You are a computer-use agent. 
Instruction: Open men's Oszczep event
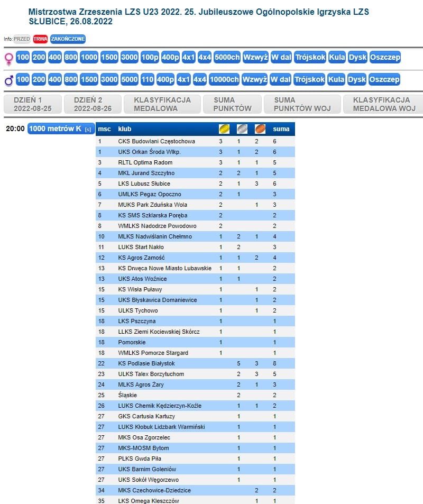(384, 80)
